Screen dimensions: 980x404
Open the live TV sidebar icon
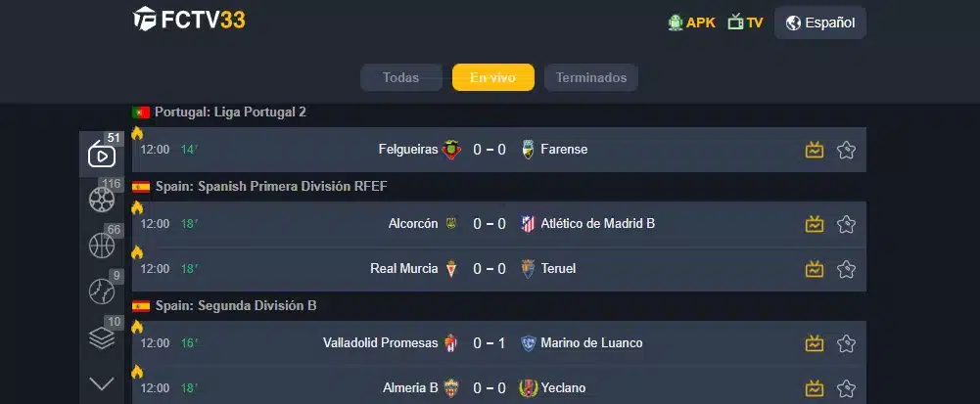[102, 155]
